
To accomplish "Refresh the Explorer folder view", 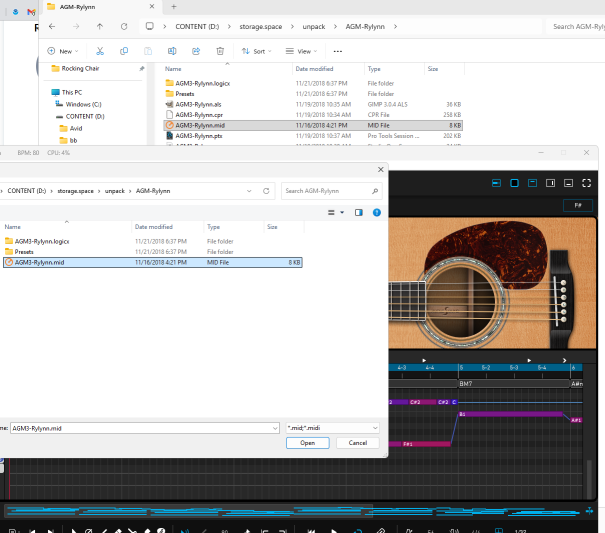I will (124, 26).
